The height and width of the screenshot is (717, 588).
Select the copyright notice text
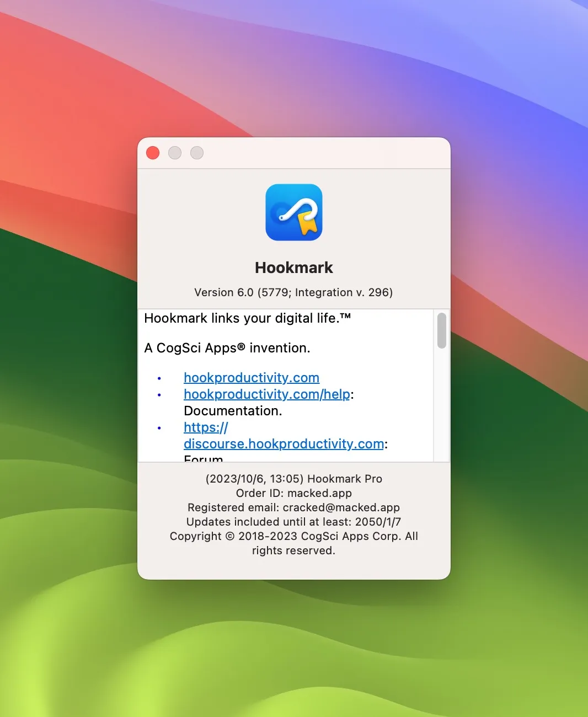pyautogui.click(x=293, y=536)
